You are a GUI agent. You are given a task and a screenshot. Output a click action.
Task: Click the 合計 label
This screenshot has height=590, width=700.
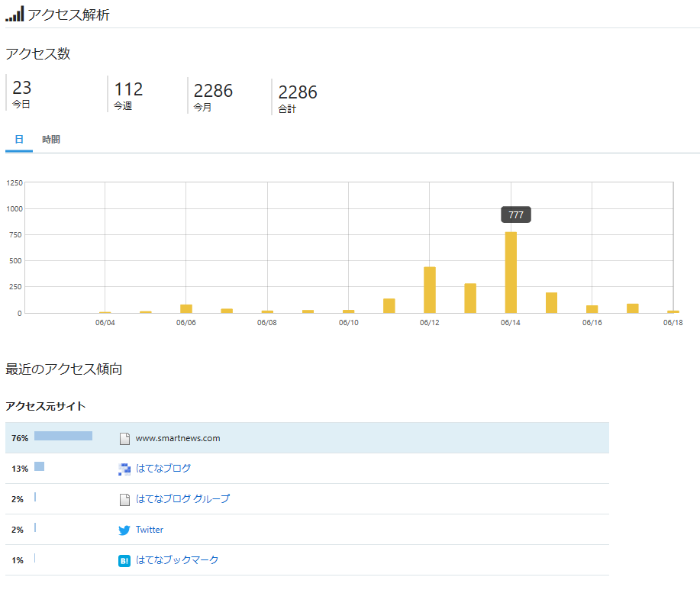pyautogui.click(x=287, y=108)
